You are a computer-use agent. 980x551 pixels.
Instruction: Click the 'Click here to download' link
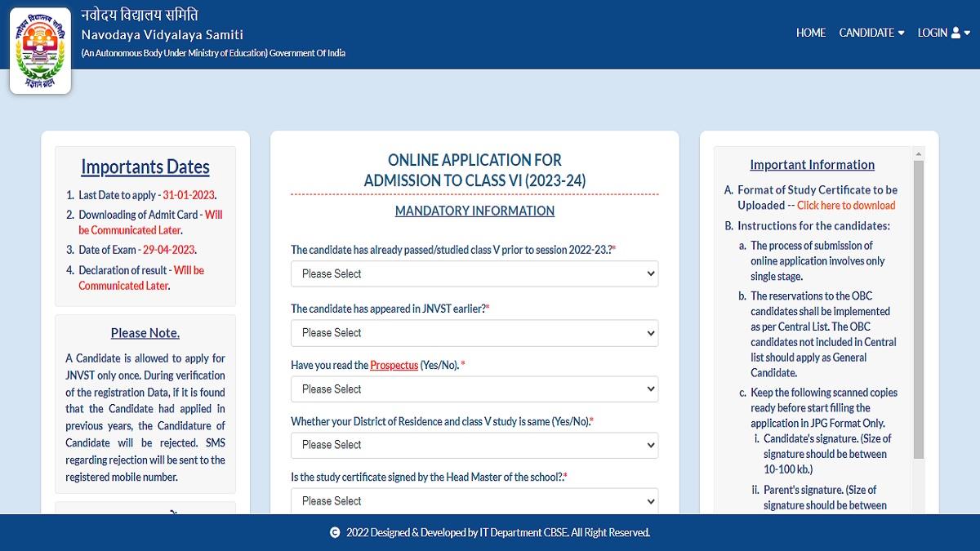click(846, 206)
